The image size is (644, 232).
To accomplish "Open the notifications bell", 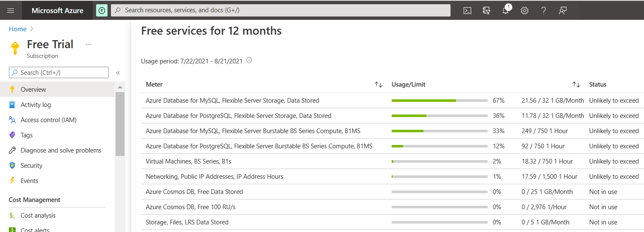I will tap(506, 11).
